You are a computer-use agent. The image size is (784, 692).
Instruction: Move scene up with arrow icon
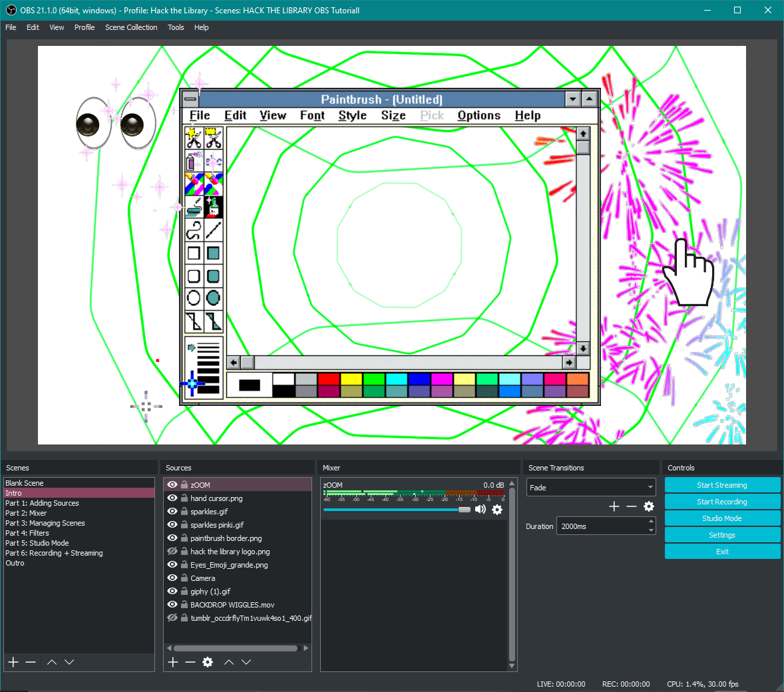click(51, 662)
